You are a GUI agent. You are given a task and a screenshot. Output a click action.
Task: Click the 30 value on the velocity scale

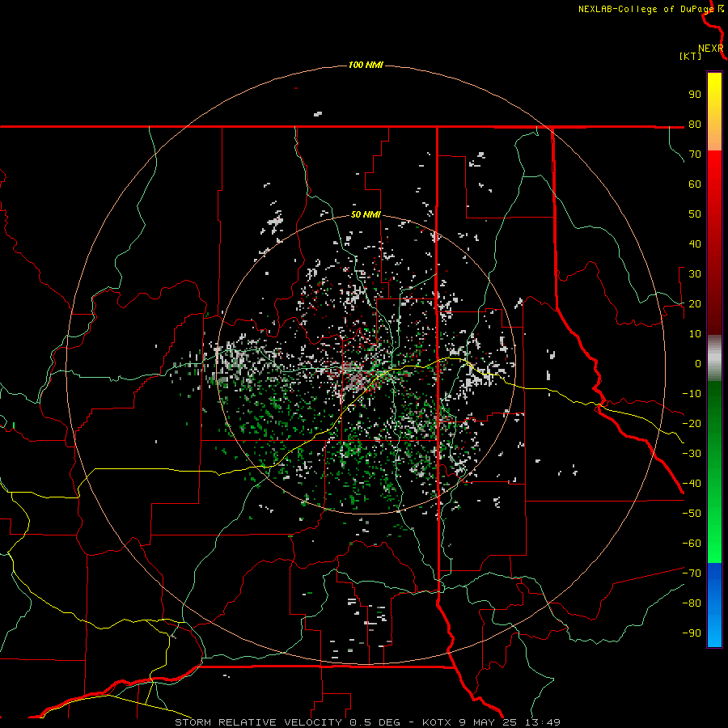(x=695, y=274)
